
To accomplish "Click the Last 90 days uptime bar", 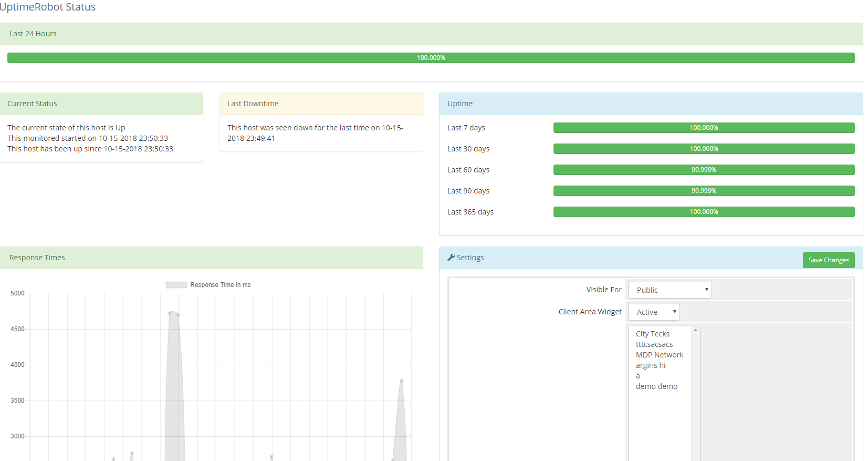I will 704,191.
